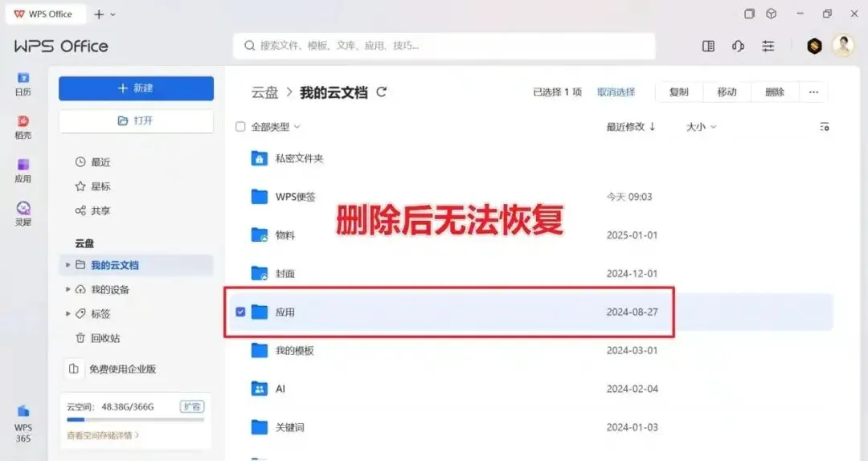The width and height of the screenshot is (868, 461).
Task: Select the WPS Office title tab
Action: tap(46, 14)
